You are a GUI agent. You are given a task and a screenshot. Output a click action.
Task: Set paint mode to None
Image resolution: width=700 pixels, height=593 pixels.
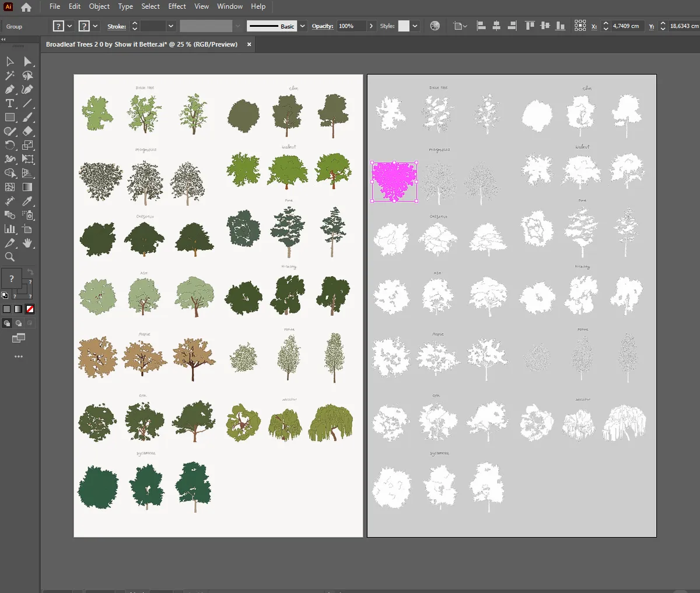(30, 309)
